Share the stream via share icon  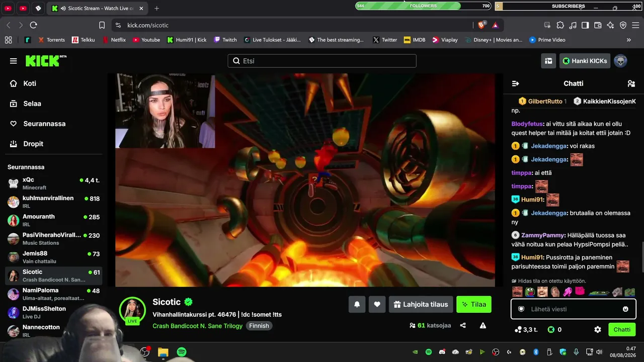[x=463, y=325]
